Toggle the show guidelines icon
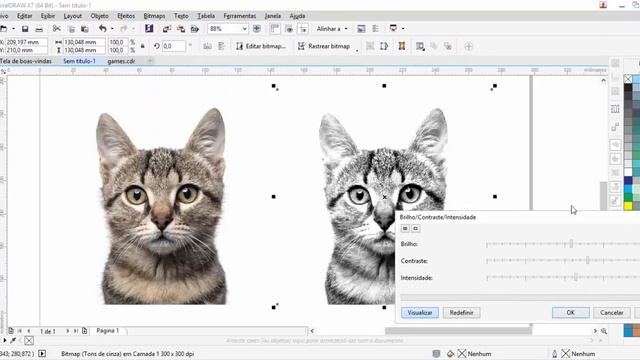640x360 pixels. [303, 29]
